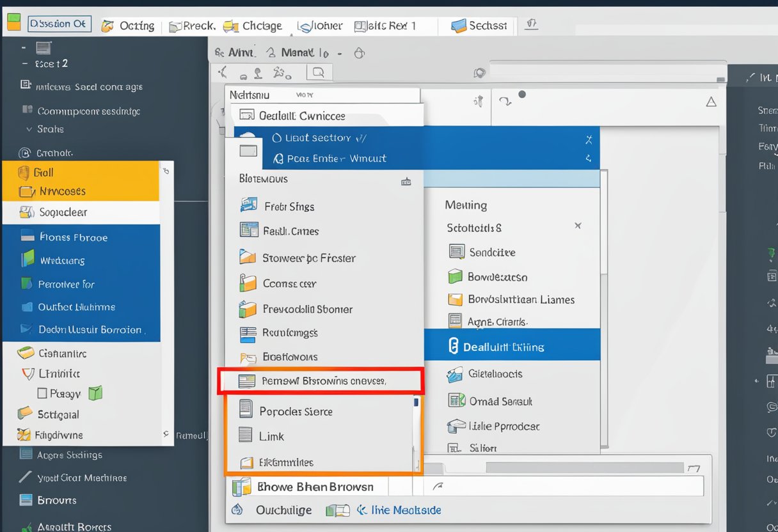
Task: Toggle the status dot near the refresh arrow
Action: click(523, 93)
